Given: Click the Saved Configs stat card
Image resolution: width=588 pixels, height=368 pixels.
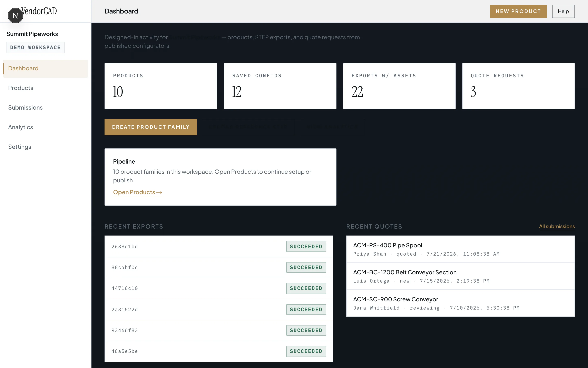Looking at the screenshot, I should tap(280, 86).
